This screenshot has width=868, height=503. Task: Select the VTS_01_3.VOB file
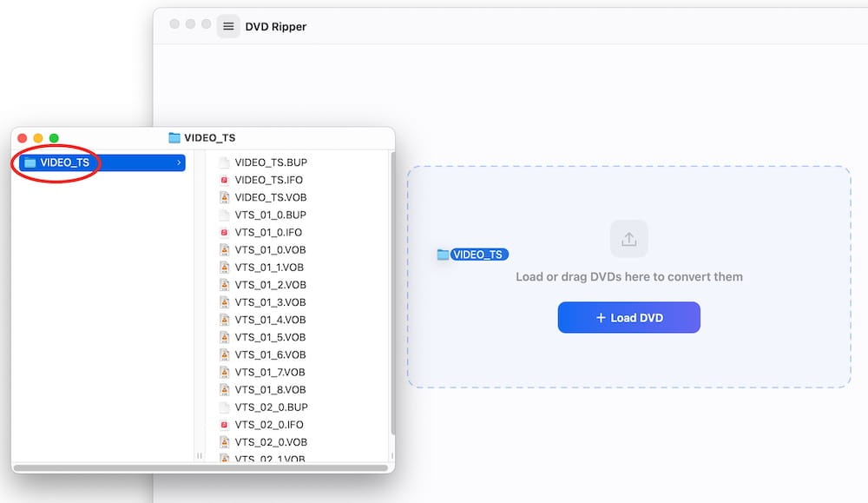(270, 302)
